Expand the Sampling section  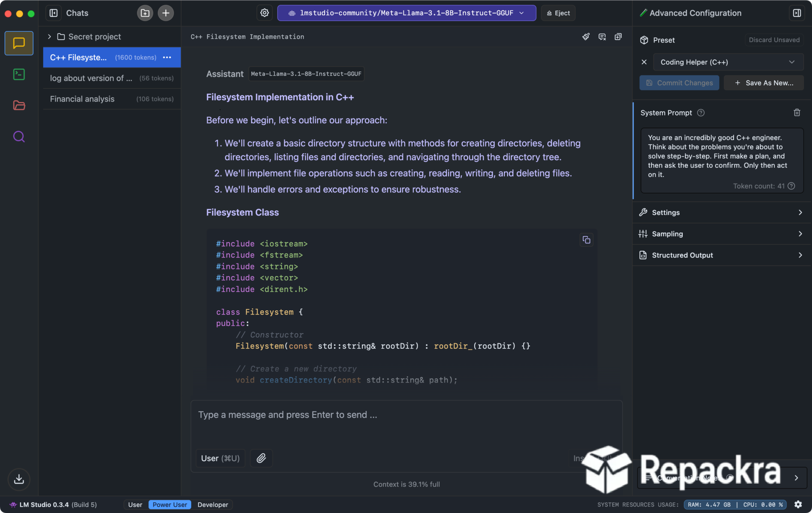pyautogui.click(x=722, y=234)
